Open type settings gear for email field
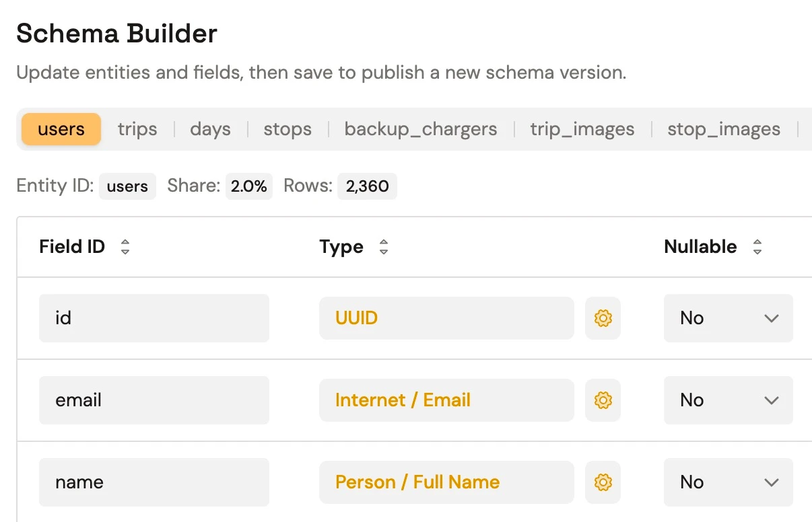Screen dimensions: 812x522 click(x=603, y=400)
